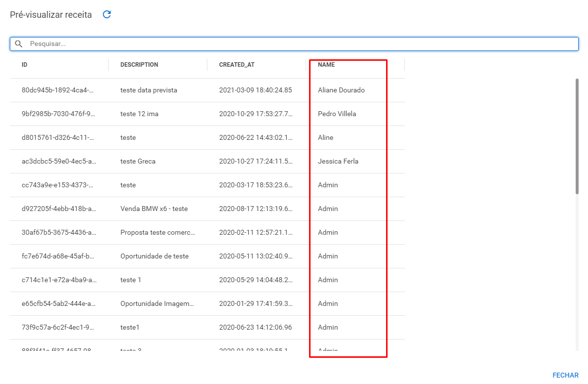Select the ID cell 30af67b5-3675-4436
The width and height of the screenshot is (588, 384).
click(59, 232)
